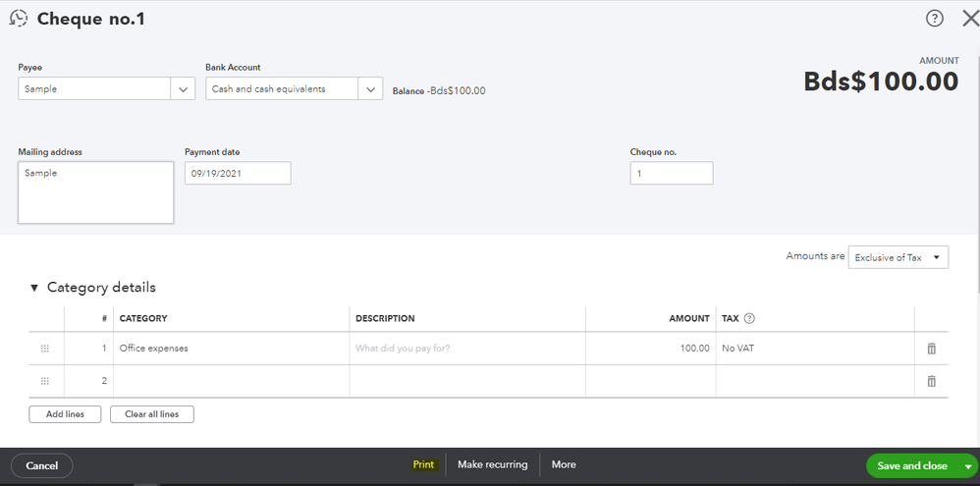
Task: Open the recent transactions history icon
Action: [18, 18]
